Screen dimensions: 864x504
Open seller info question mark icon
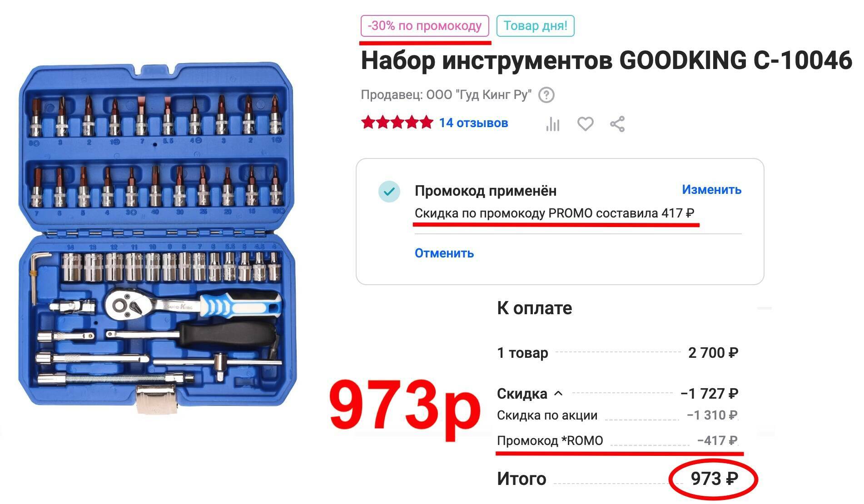(x=546, y=95)
